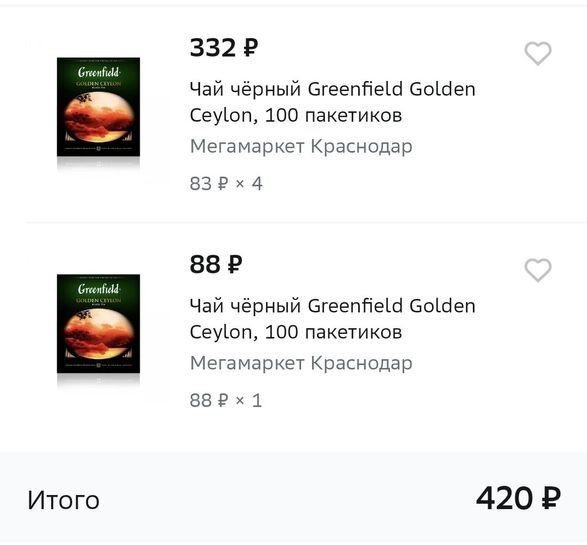Open the Greenfield Golden Ceylon title priced 88 ₽

332,319
